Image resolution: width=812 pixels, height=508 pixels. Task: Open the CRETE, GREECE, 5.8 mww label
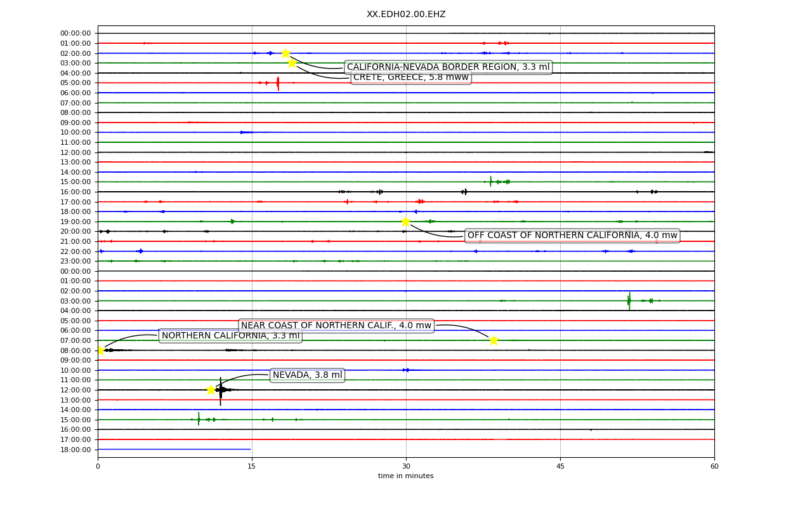411,77
